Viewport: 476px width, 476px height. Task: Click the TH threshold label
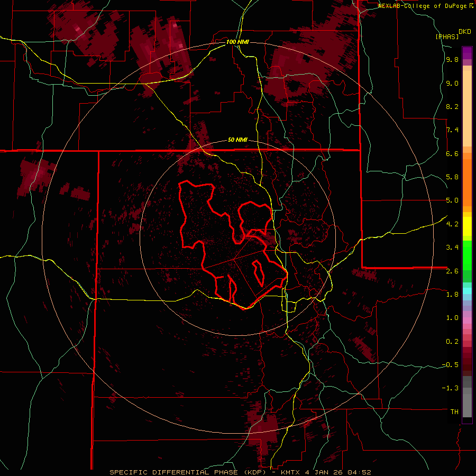pyautogui.click(x=454, y=411)
